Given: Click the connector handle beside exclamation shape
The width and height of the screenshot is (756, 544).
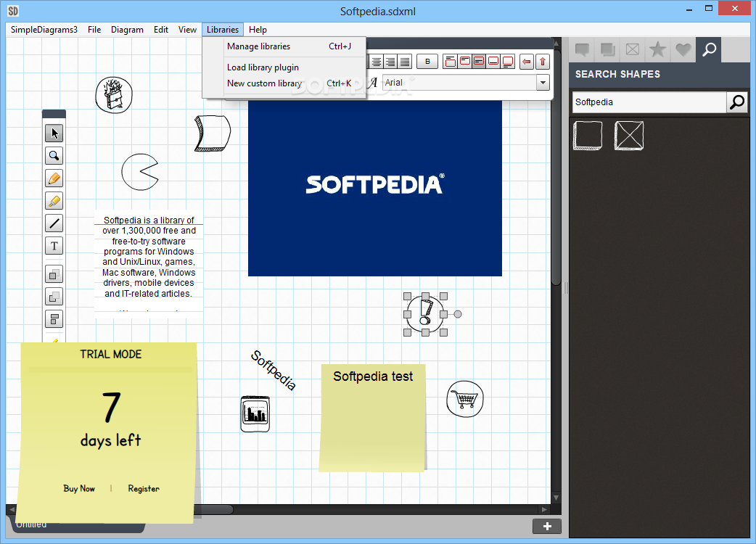Looking at the screenshot, I should click(458, 314).
